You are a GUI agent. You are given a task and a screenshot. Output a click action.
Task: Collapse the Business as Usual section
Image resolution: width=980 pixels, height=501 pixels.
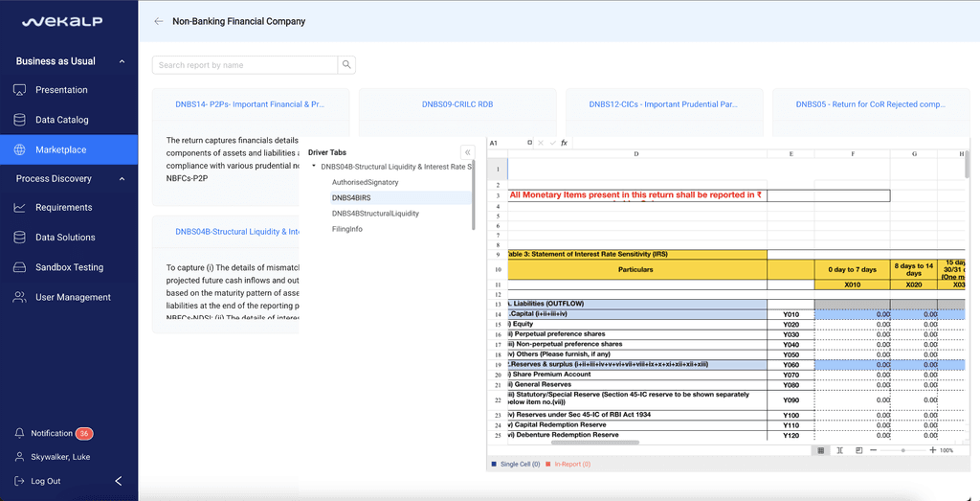(x=122, y=61)
